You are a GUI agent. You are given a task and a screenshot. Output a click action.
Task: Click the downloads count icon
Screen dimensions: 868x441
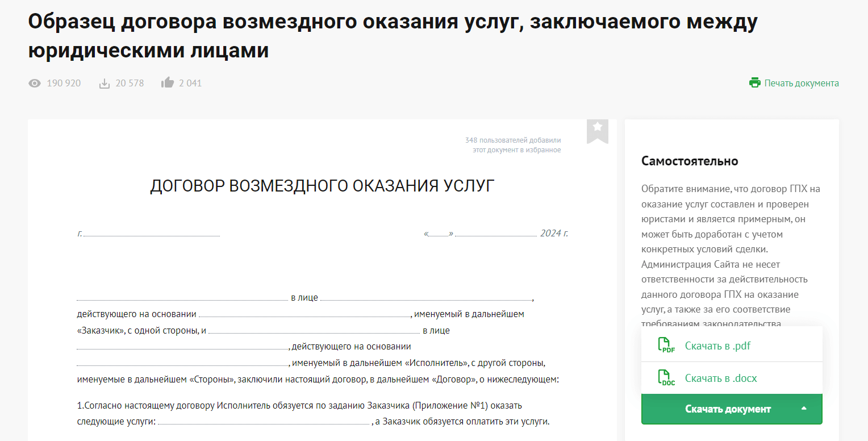pos(105,84)
